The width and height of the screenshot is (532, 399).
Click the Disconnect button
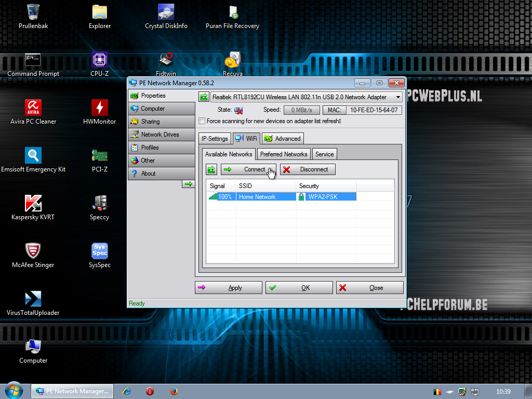[x=308, y=169]
